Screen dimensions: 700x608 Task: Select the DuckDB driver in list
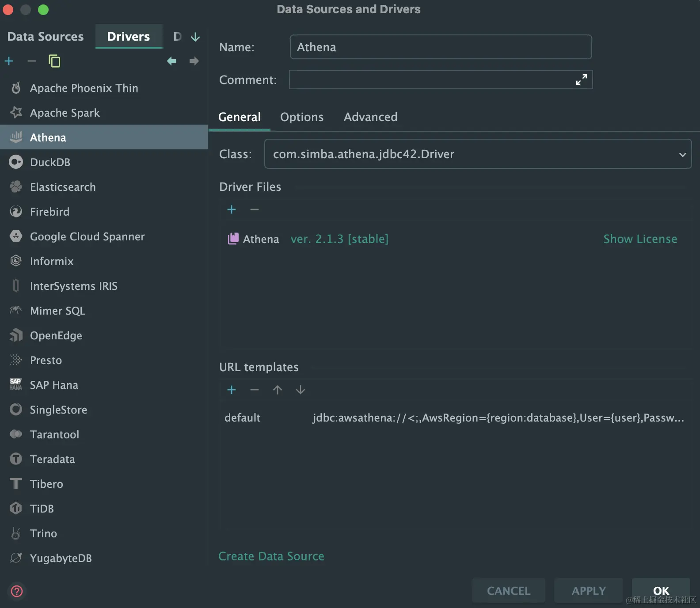(x=50, y=163)
